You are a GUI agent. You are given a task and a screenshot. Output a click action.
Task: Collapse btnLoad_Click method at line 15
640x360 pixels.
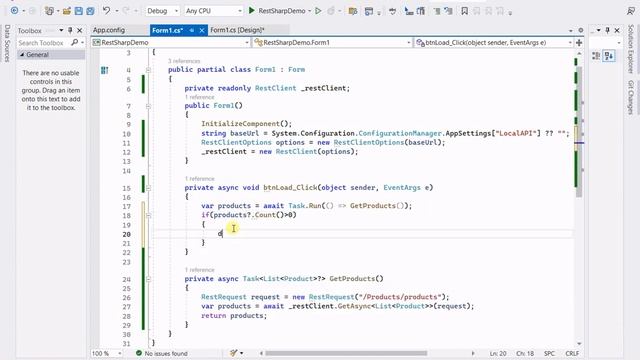pyautogui.click(x=148, y=188)
